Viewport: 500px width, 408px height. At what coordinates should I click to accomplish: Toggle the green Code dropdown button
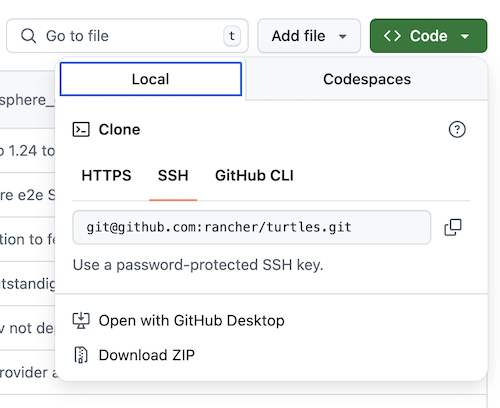(x=428, y=36)
